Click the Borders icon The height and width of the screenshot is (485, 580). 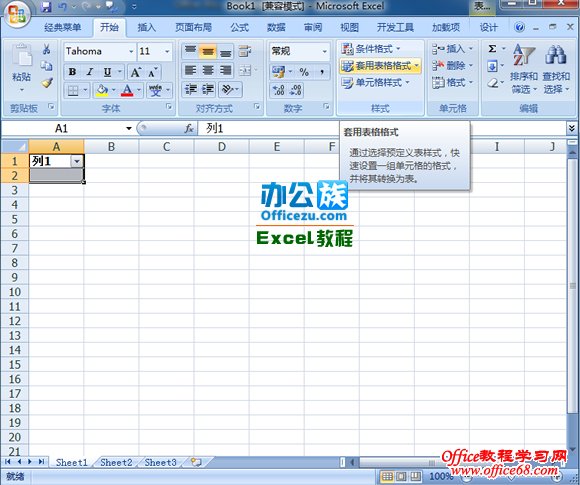click(x=73, y=90)
